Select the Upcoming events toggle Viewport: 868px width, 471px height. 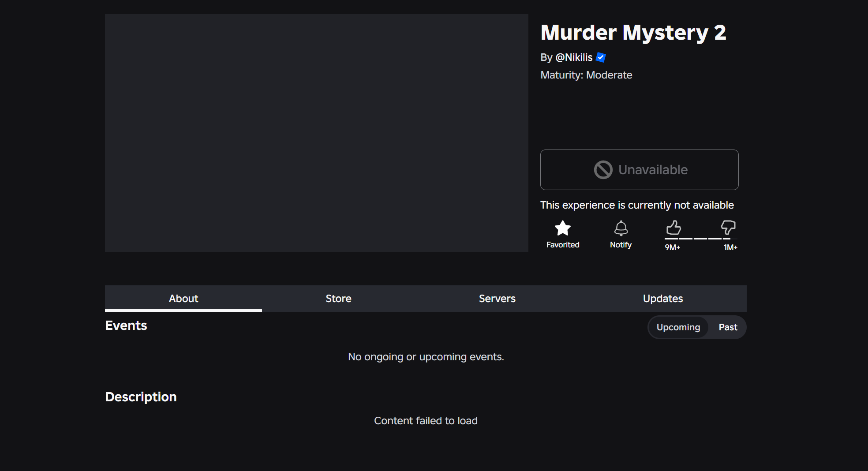678,327
